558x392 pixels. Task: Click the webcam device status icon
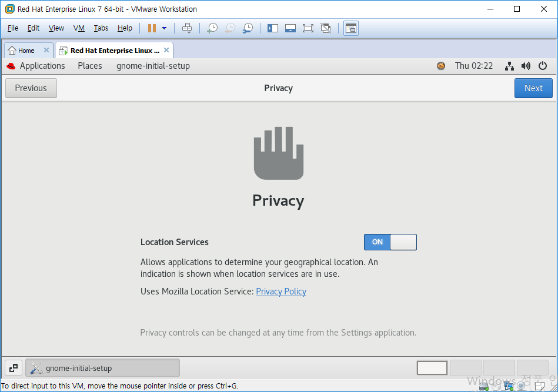coord(522,386)
